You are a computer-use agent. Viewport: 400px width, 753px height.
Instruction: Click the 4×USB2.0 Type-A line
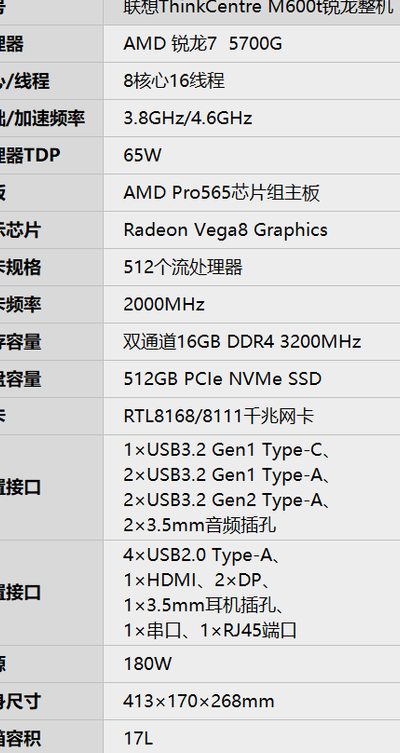pos(202,555)
